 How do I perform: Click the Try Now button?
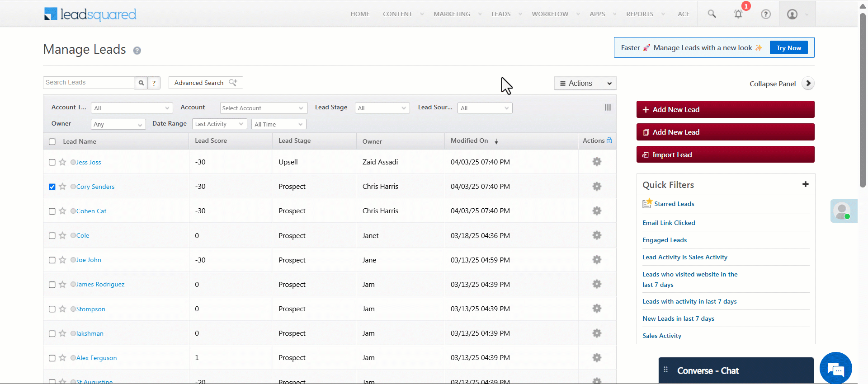[788, 48]
